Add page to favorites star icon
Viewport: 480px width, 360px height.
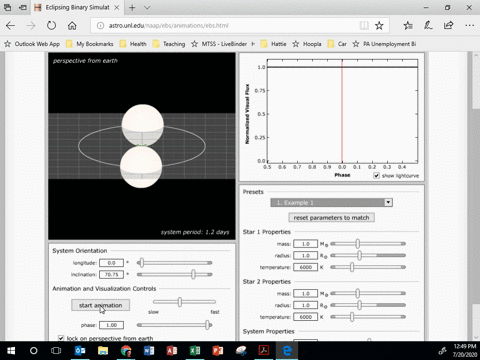point(379,25)
